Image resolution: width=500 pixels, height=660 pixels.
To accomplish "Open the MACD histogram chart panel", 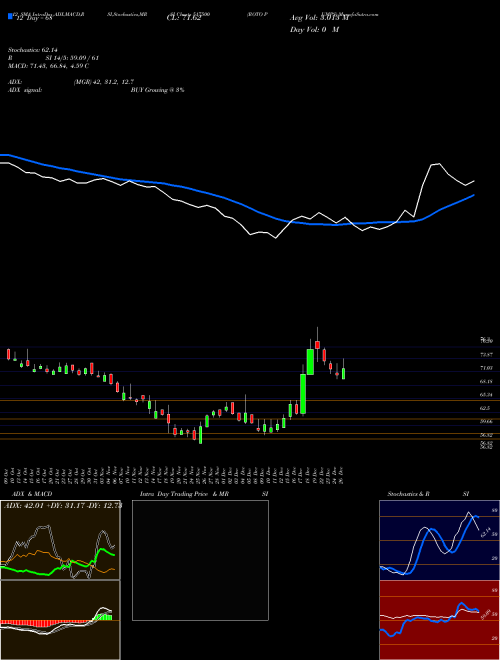I will pos(60,620).
